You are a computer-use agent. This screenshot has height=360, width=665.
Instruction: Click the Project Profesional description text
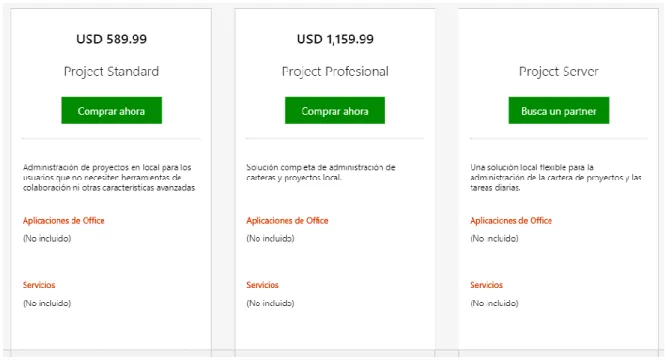[x=321, y=172]
